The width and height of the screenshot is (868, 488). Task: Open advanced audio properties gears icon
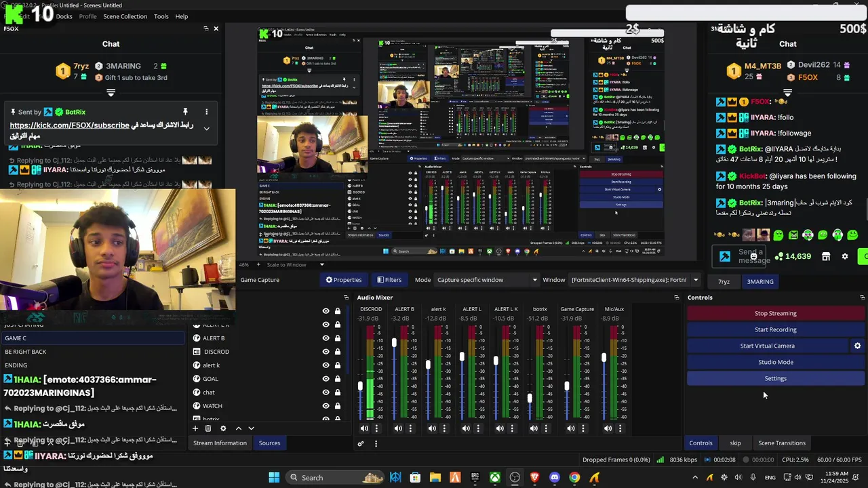coord(361,444)
